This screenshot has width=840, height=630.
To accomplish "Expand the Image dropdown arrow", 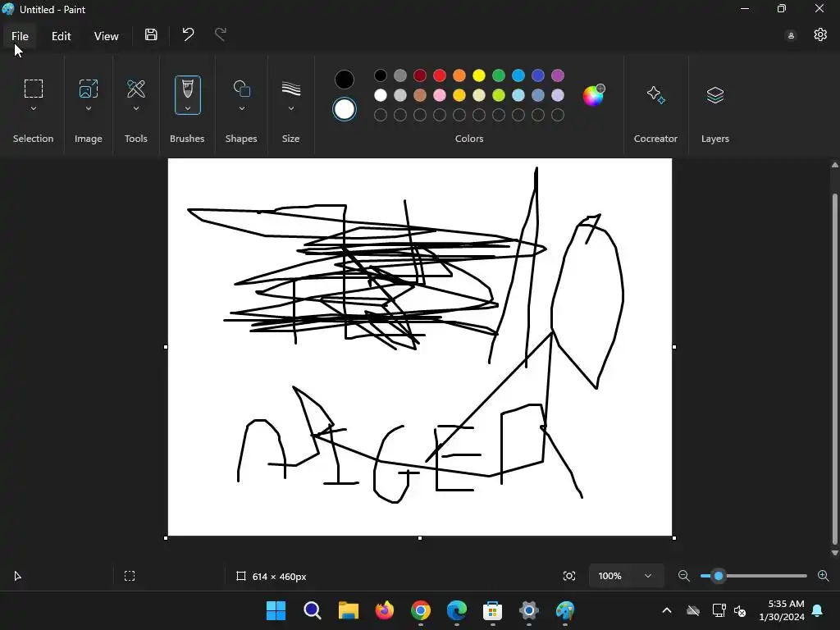I will (x=89, y=108).
